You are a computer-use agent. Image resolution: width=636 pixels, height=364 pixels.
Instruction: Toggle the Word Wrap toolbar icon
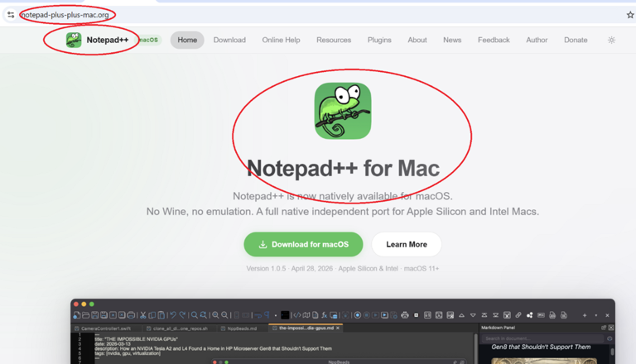tap(258, 315)
